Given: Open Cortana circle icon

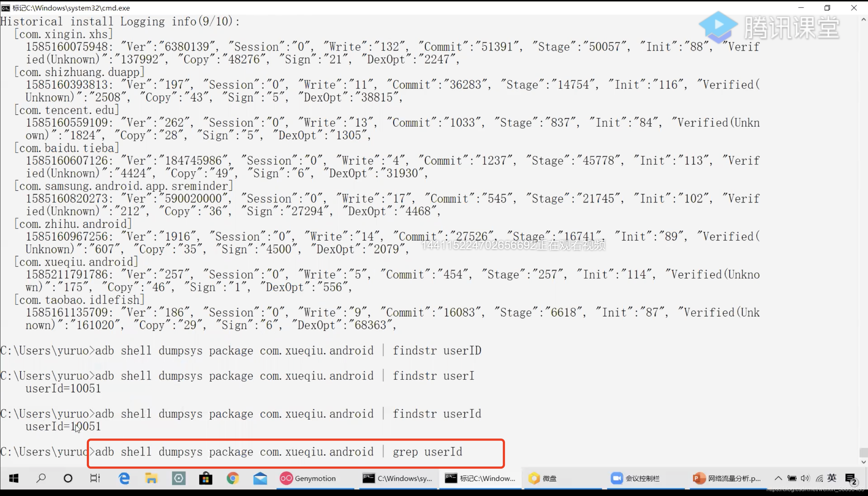Looking at the screenshot, I should pyautogui.click(x=68, y=478).
